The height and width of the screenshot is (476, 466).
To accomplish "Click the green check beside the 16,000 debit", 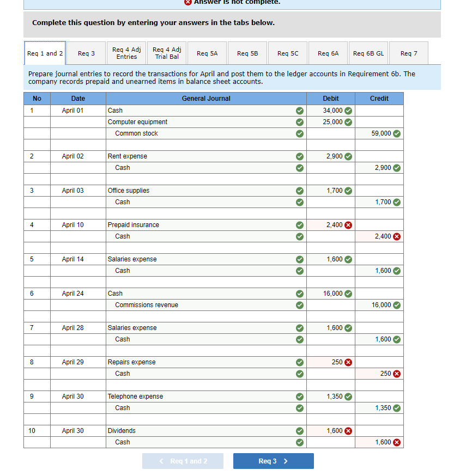I will [x=348, y=294].
